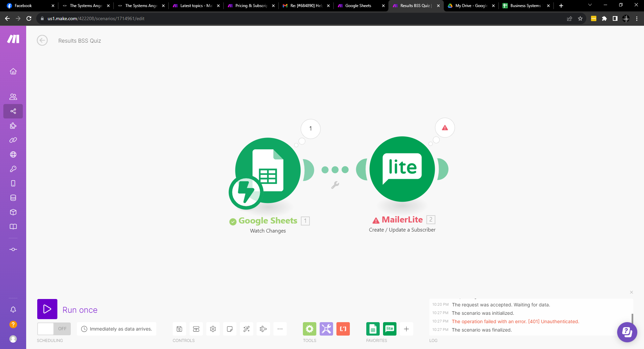644x349 pixels.
Task: Open the browser Extensions puzzle icon
Action: 604,18
